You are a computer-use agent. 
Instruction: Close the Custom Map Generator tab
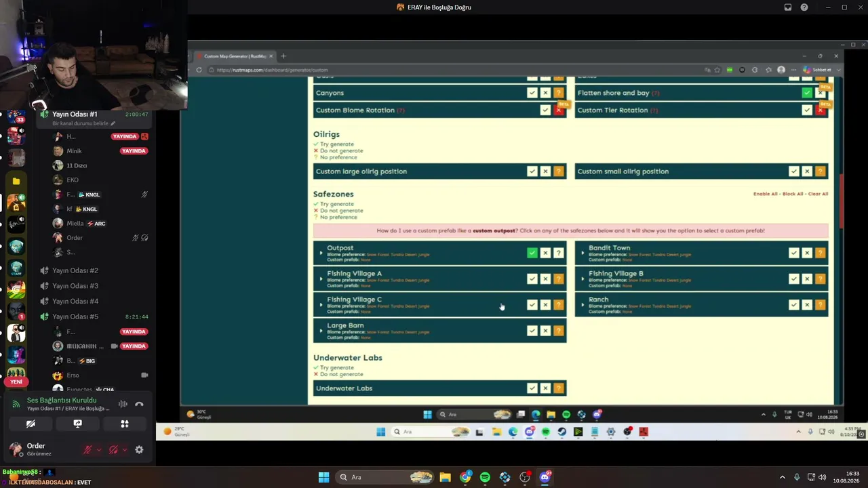click(271, 56)
